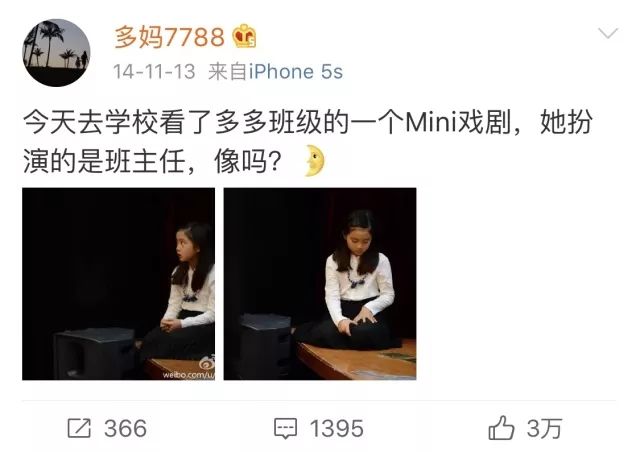Click the repost share icon
This screenshot has width=640, height=452.
point(79,428)
